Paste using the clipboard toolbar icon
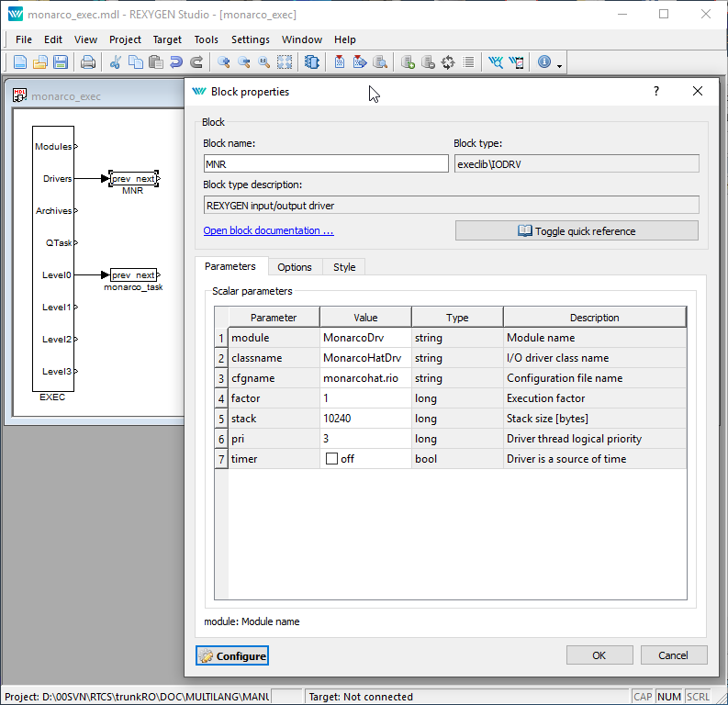 pyautogui.click(x=155, y=62)
